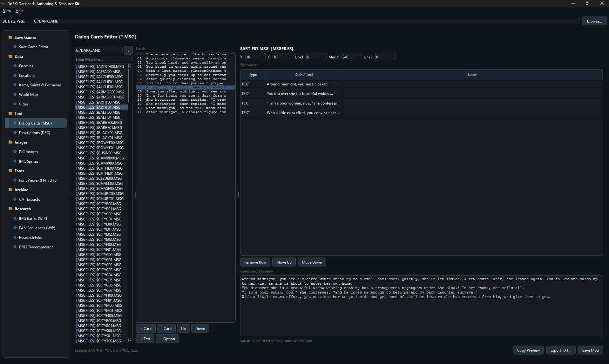Click Save MSG button
The height and width of the screenshot is (364, 609).
[590, 350]
